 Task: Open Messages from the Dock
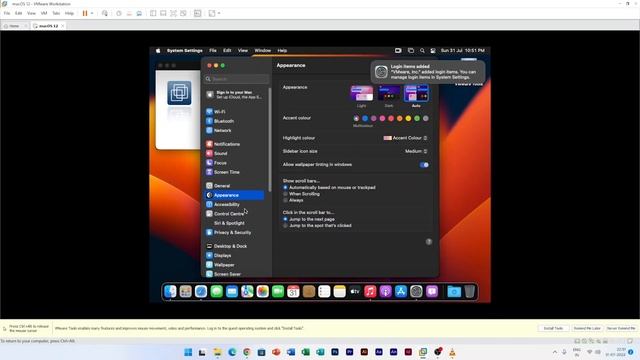tap(216, 291)
